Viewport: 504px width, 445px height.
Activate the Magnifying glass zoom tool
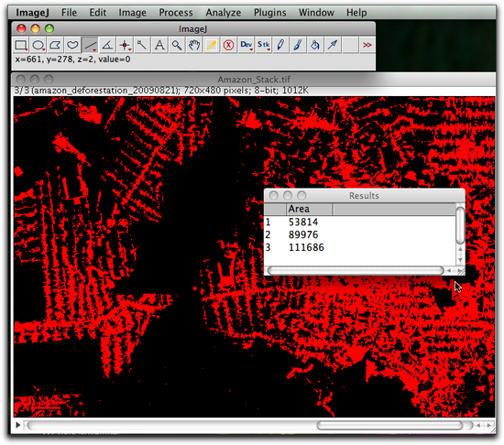coord(177,45)
